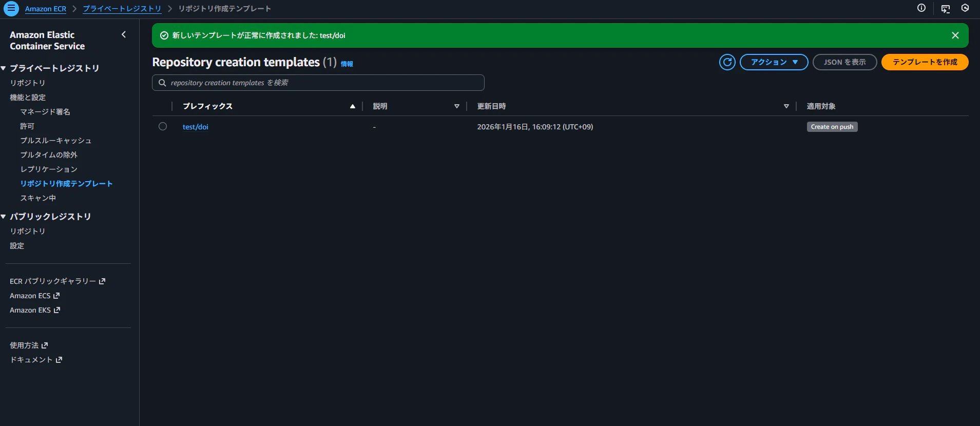The width and height of the screenshot is (980, 426).
Task: Click the external link icon beside ドキュメント
Action: click(x=59, y=360)
